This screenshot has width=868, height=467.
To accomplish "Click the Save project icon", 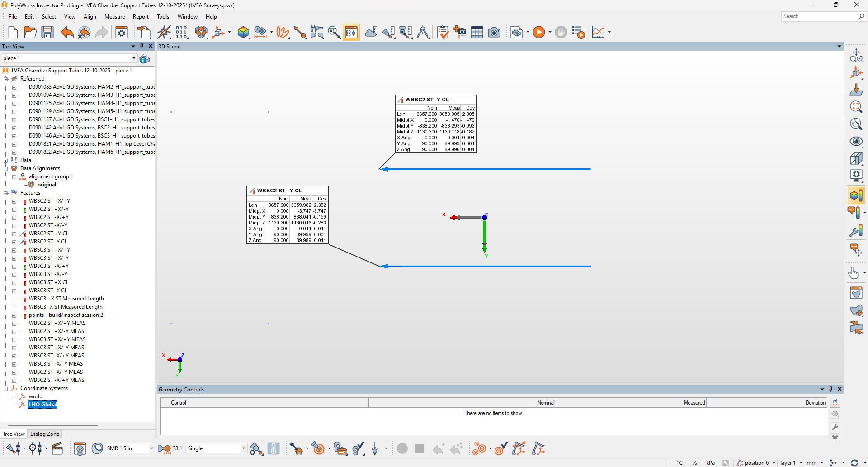I will [47, 32].
